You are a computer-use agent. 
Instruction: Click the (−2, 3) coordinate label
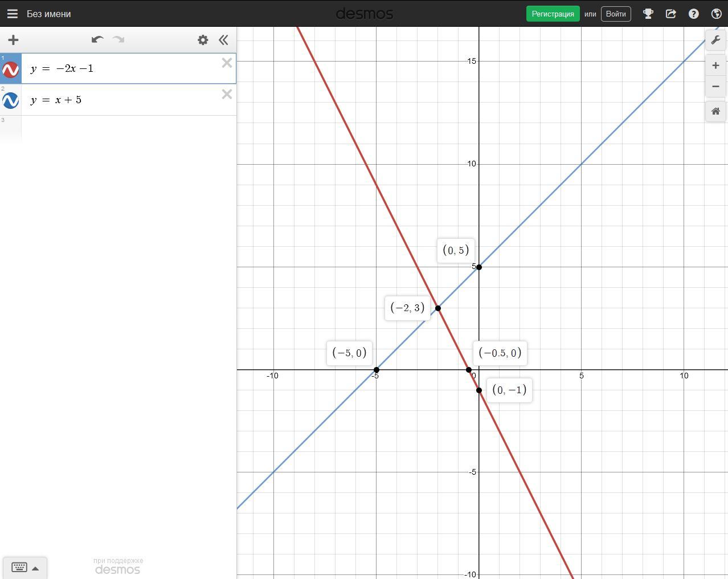pyautogui.click(x=407, y=308)
